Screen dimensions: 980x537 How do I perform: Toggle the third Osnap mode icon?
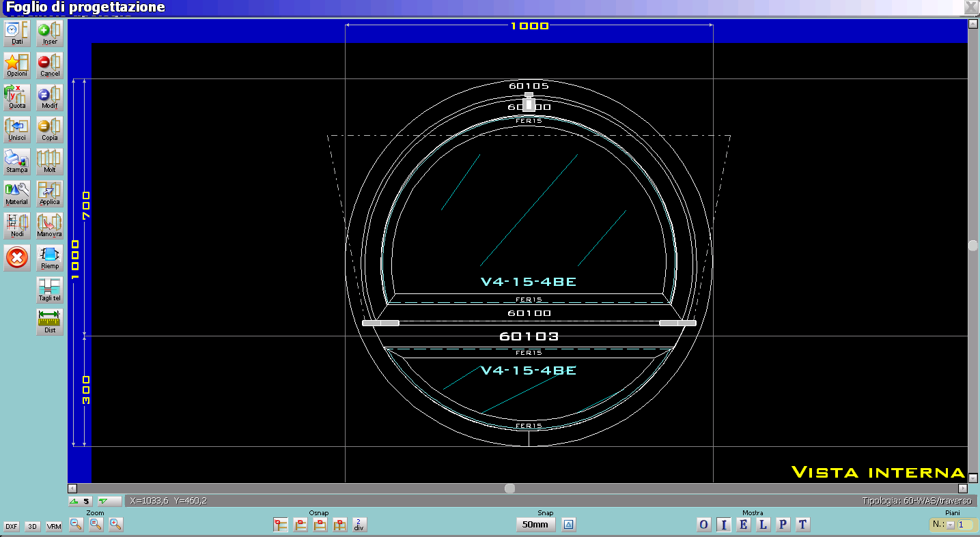click(320, 525)
